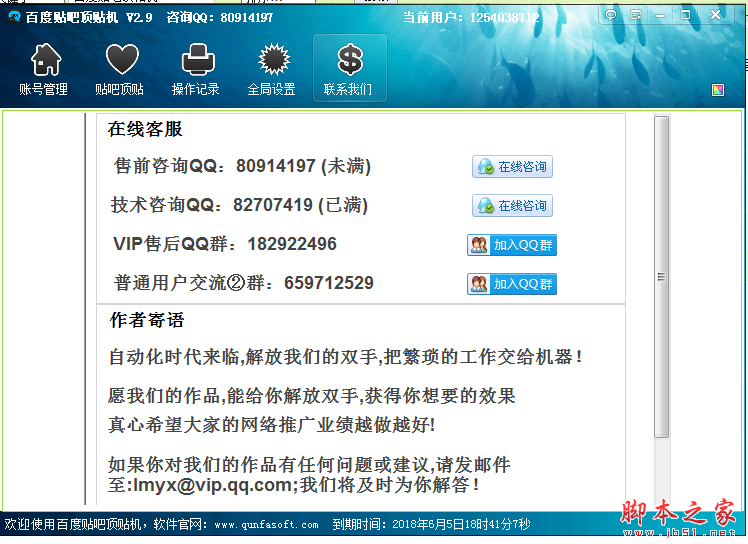Click 加入QQ群 for VIP售后QQ群 182922496

(x=512, y=245)
